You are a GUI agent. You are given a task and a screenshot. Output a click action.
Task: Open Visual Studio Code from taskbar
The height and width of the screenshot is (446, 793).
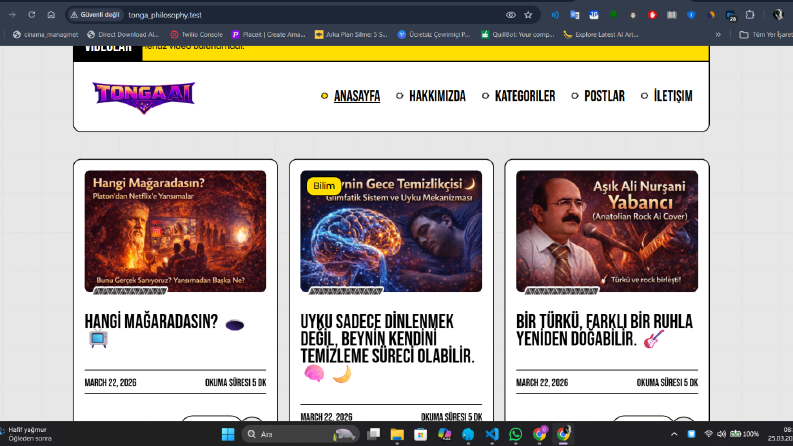(x=492, y=434)
